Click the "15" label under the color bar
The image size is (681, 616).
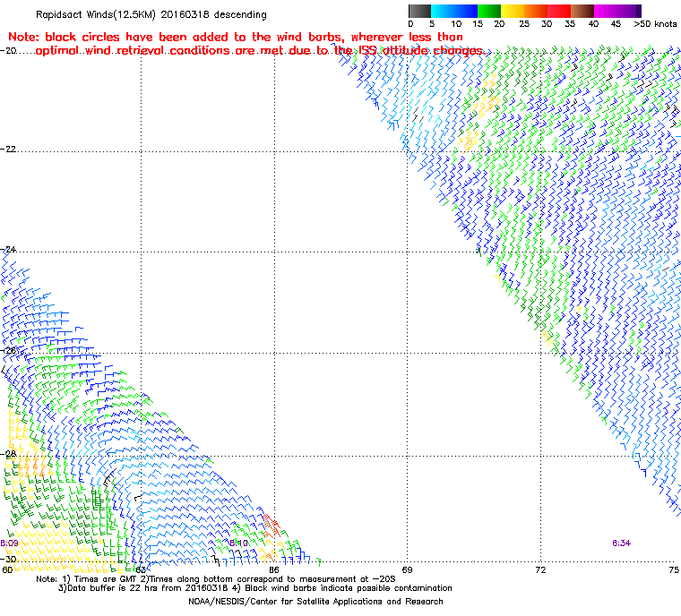478,24
